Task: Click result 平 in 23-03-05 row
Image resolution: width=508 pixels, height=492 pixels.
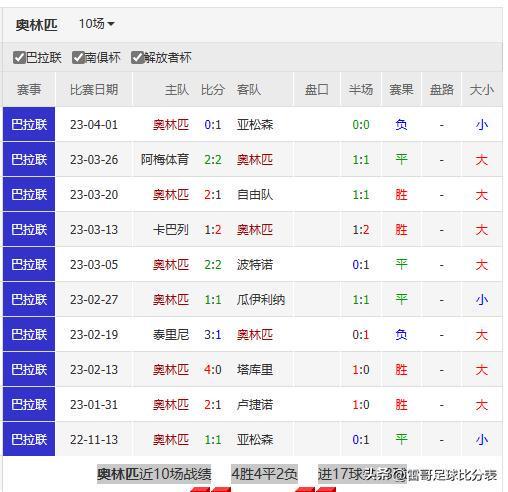Action: [x=401, y=265]
